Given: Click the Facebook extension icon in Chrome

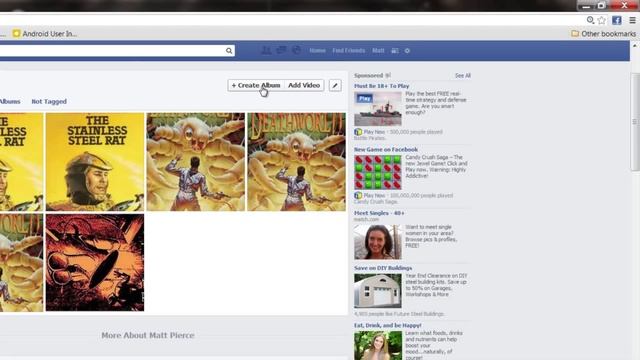Looking at the screenshot, I should tap(617, 20).
